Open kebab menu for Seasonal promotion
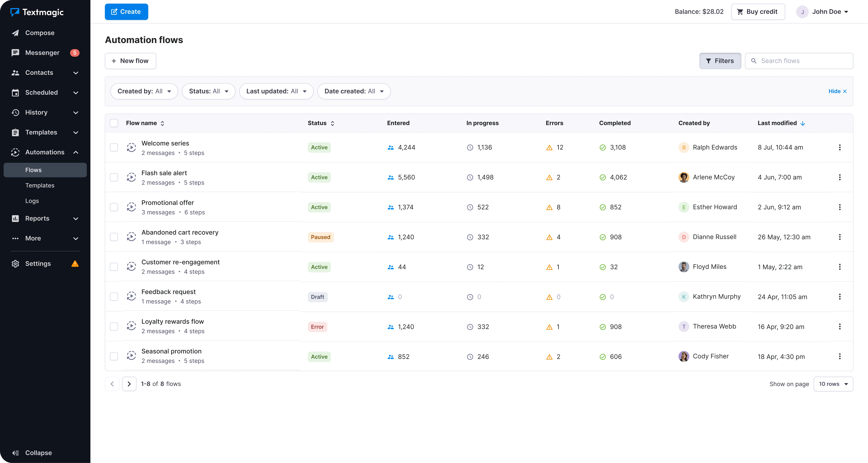This screenshot has width=868, height=463. [x=839, y=357]
